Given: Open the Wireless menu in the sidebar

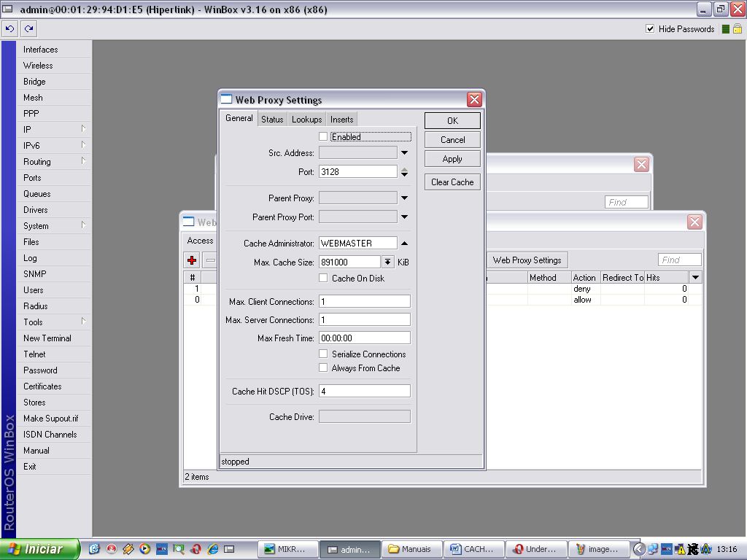Looking at the screenshot, I should [x=38, y=66].
